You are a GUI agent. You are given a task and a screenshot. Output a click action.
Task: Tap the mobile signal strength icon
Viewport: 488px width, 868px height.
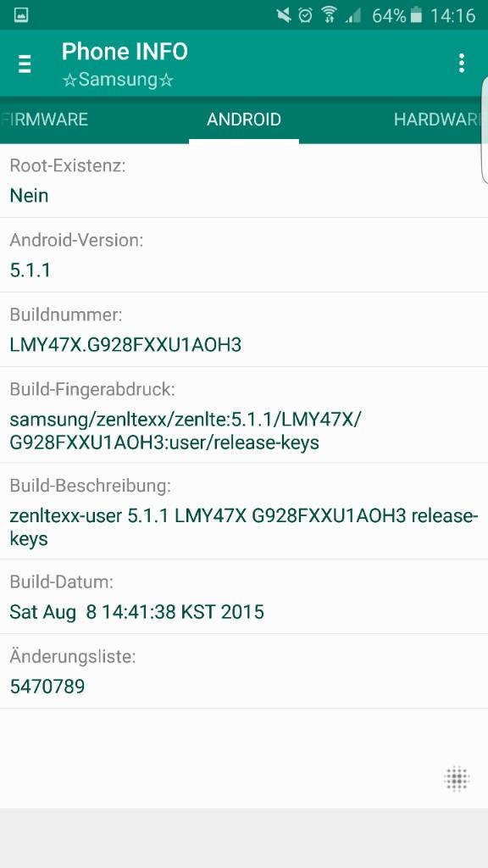(x=352, y=15)
